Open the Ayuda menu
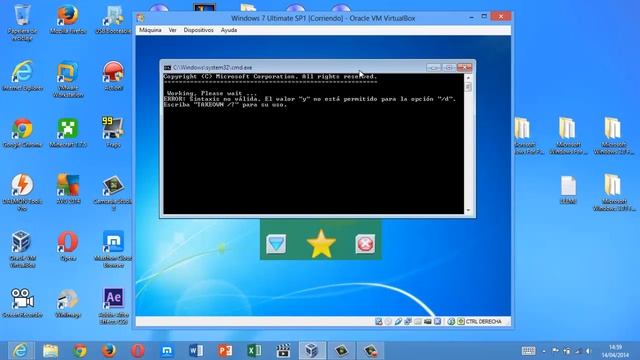 point(229,30)
